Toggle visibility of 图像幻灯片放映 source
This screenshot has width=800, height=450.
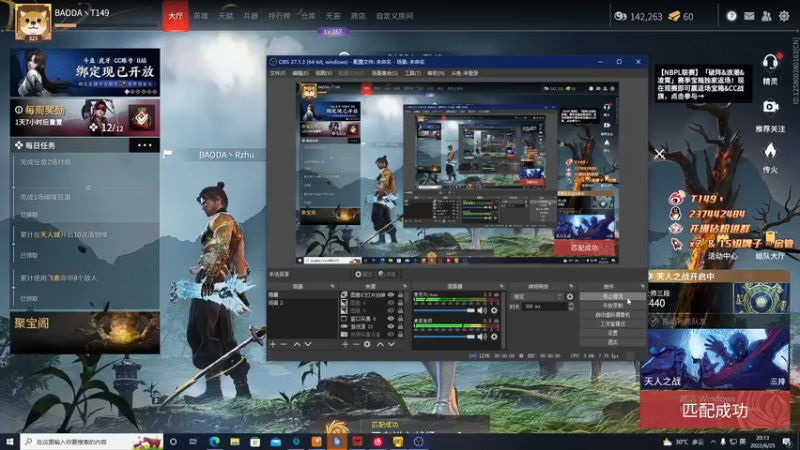[391, 295]
